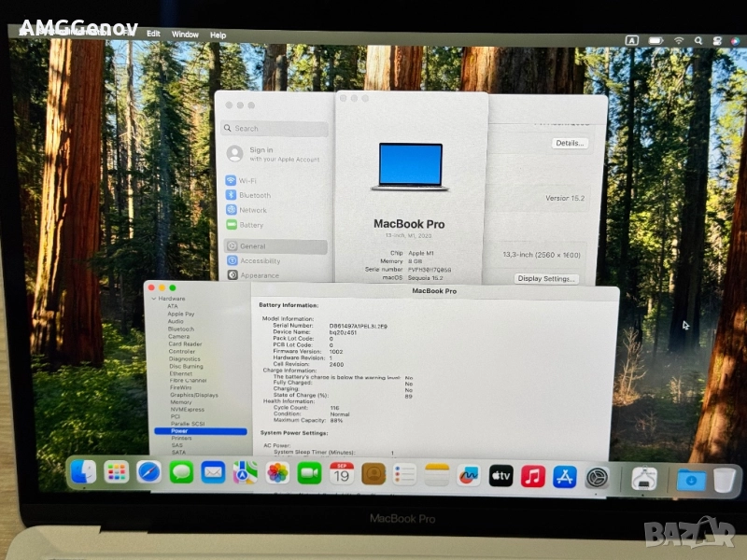Open Notes app in the Dock

point(437,475)
